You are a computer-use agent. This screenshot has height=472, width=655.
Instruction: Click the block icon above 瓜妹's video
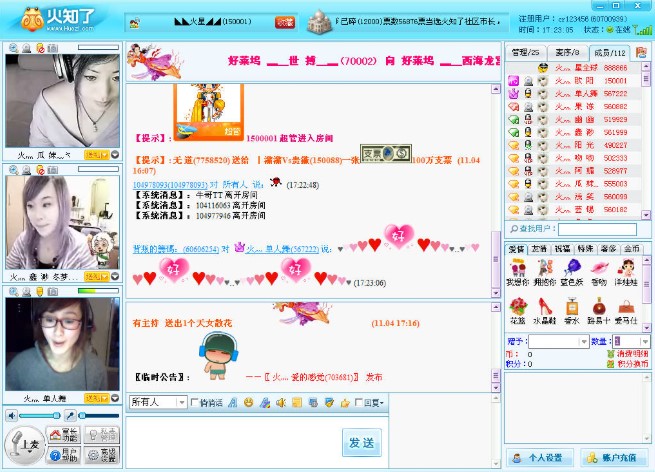click(x=40, y=48)
